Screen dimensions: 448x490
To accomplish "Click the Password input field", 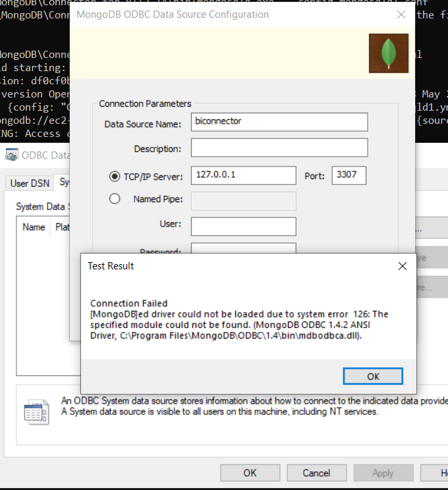I will pos(243,248).
